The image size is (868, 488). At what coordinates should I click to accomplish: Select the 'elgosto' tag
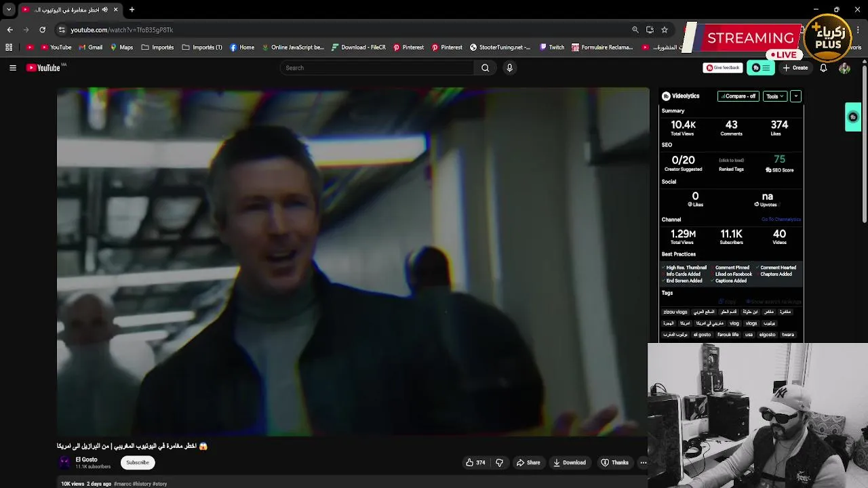pos(767,334)
